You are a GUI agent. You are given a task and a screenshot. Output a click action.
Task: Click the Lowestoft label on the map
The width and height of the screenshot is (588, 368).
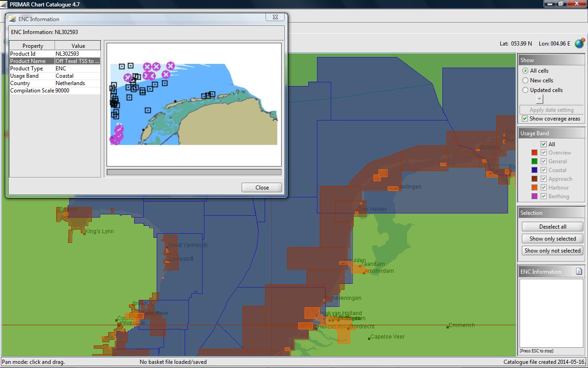point(181,259)
